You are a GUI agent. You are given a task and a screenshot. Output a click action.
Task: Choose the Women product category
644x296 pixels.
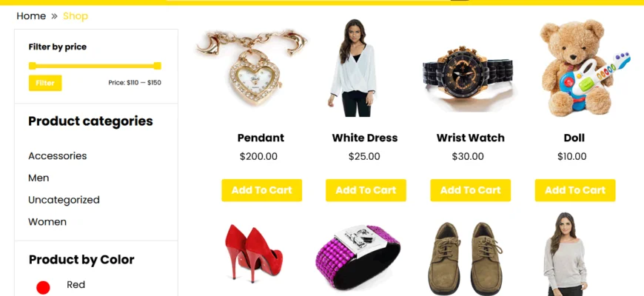click(47, 222)
